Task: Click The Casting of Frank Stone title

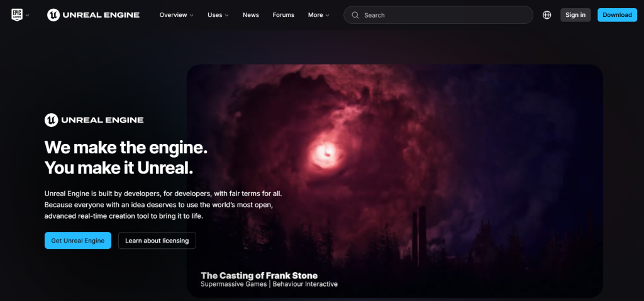Action: pyautogui.click(x=259, y=275)
